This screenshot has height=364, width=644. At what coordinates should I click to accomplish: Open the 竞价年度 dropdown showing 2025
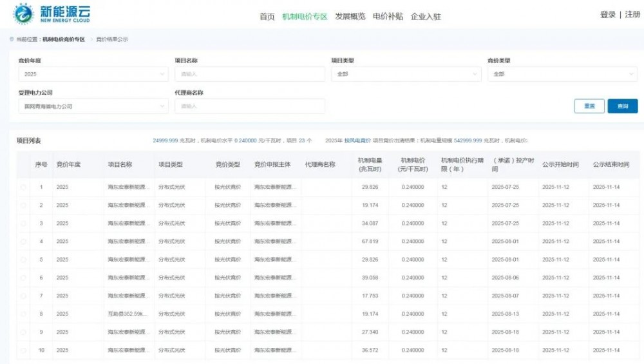(93, 74)
